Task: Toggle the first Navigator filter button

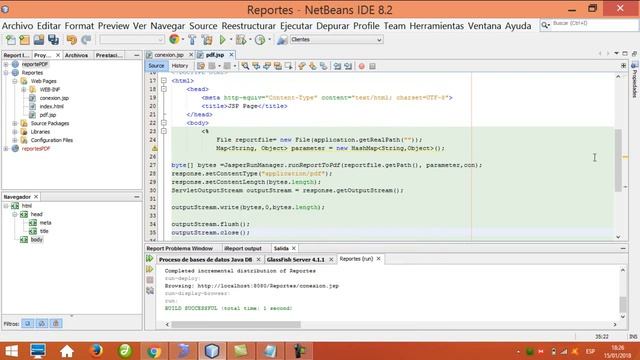Action: pos(27,323)
